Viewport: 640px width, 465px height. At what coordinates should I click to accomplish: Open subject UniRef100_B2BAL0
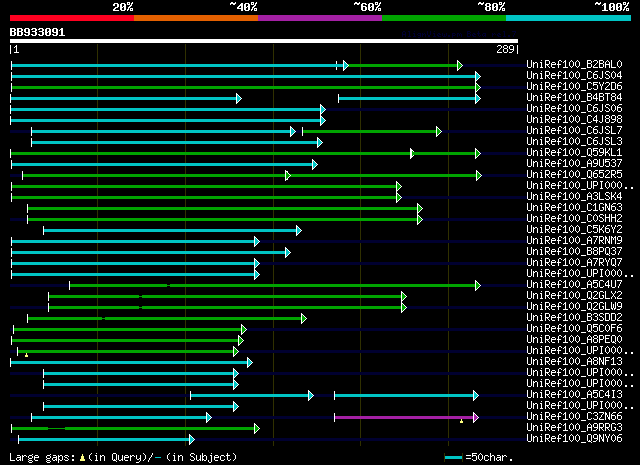pos(574,65)
